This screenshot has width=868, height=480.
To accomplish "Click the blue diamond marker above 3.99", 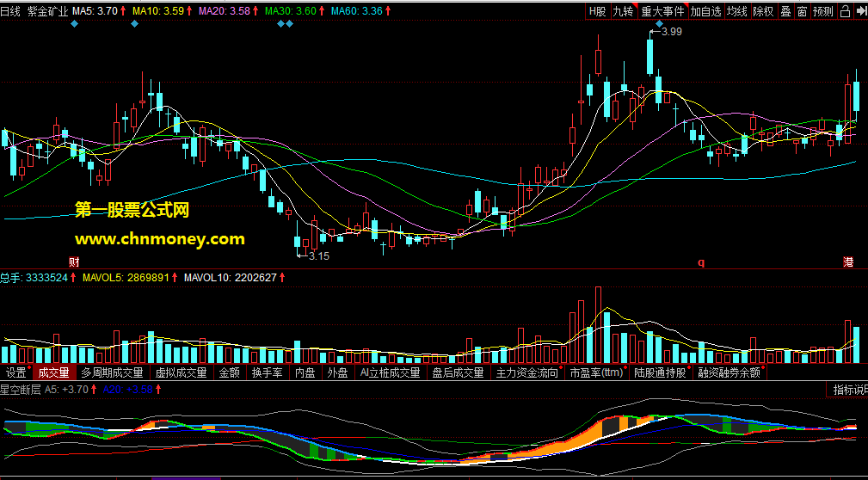I will tap(659, 24).
